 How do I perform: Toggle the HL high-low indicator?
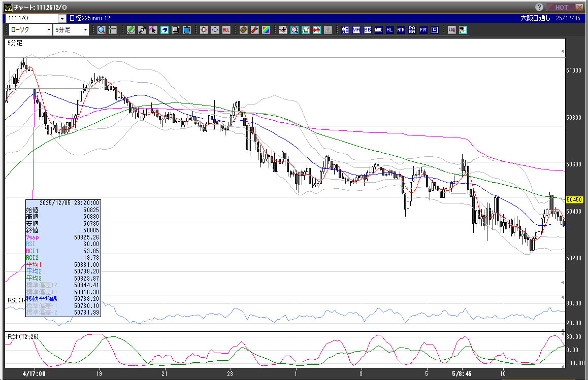coord(390,30)
